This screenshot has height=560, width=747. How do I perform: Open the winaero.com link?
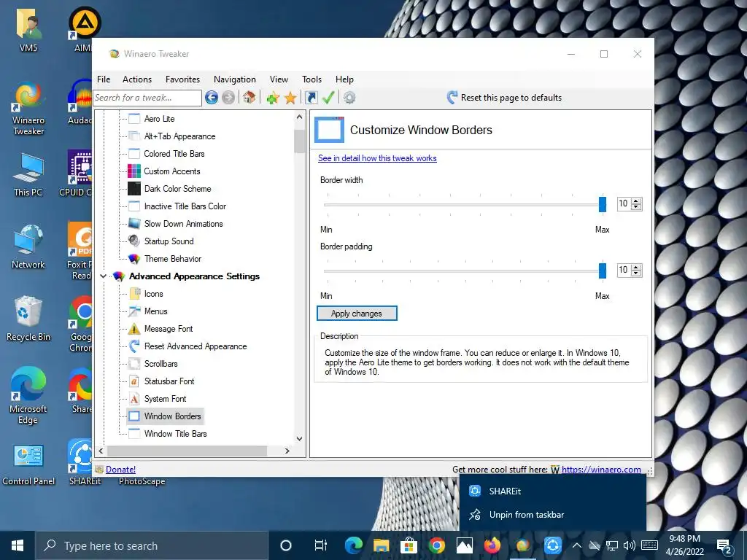pyautogui.click(x=601, y=470)
